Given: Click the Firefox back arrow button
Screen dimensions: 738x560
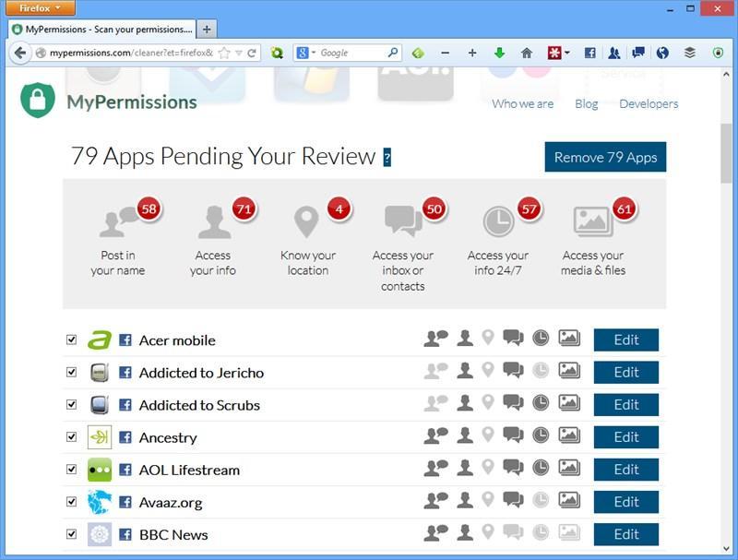Looking at the screenshot, I should [x=19, y=53].
